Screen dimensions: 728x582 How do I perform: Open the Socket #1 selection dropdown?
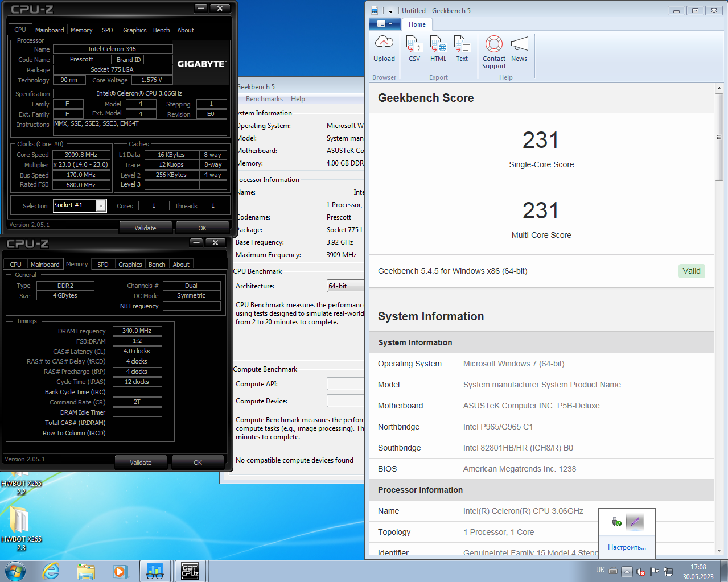click(80, 205)
